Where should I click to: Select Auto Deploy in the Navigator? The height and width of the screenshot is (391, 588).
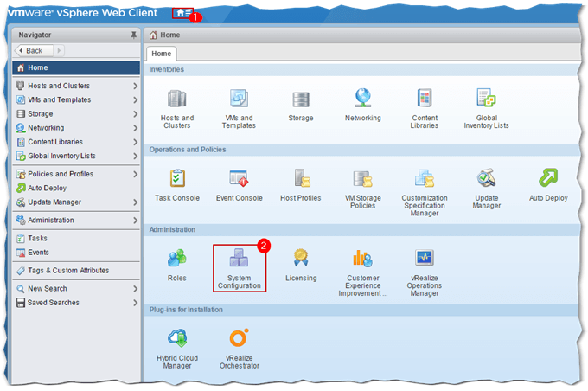click(76, 188)
